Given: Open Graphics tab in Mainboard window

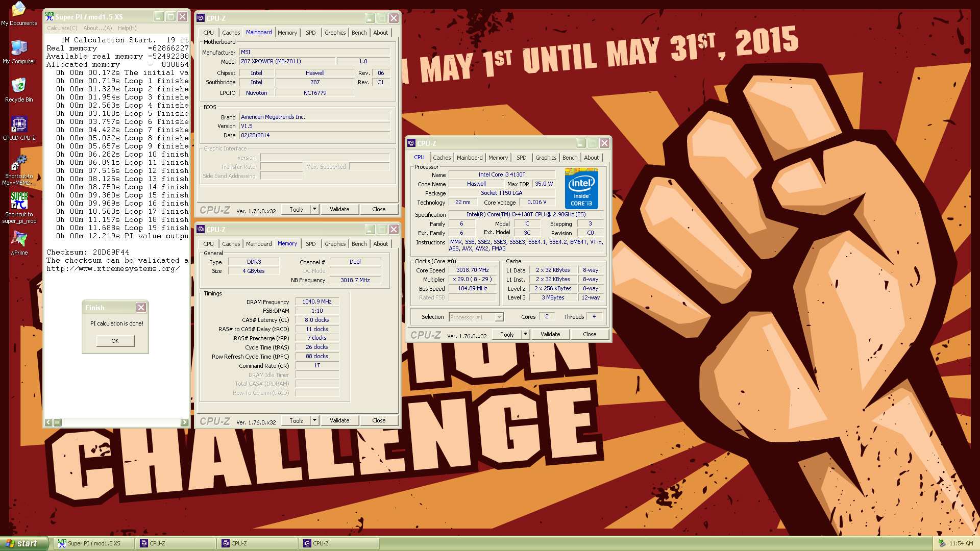Looking at the screenshot, I should (335, 32).
